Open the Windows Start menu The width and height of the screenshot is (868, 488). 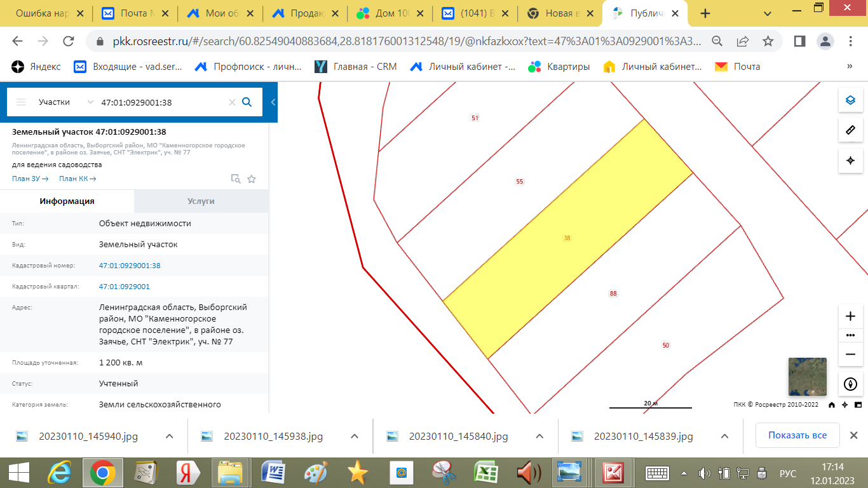coord(18,473)
